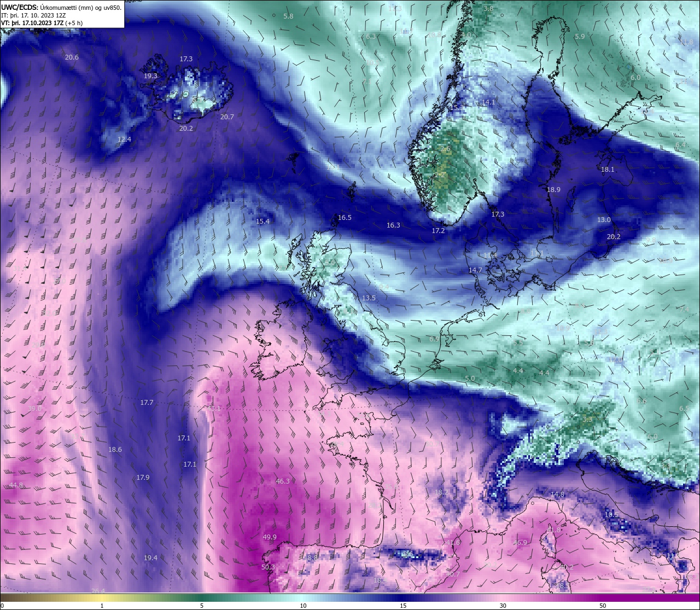Screen dimensions: 700x610
Task: Click the 13.0 value over the Baltic states
Action: tap(604, 220)
